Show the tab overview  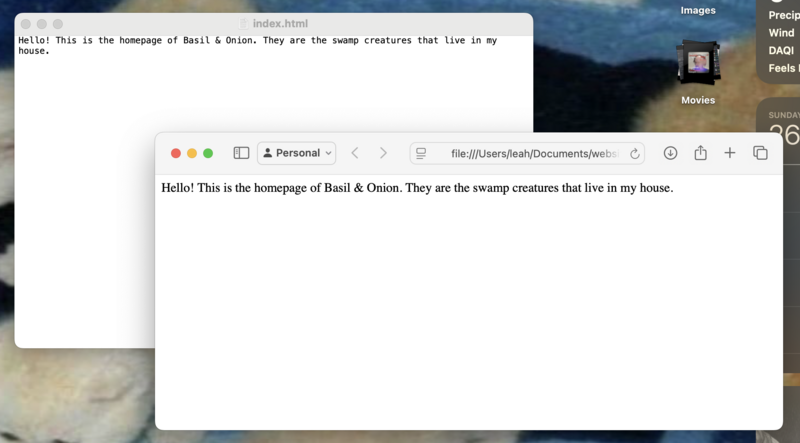pos(760,153)
